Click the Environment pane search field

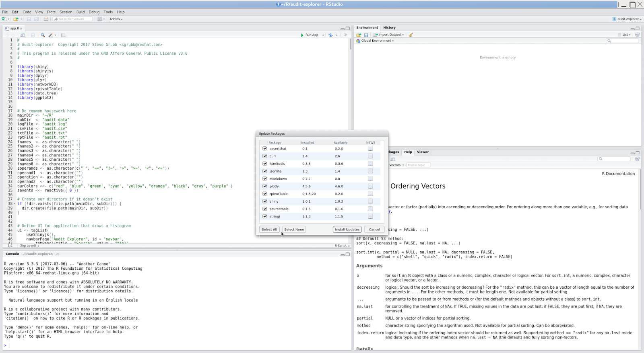(622, 41)
